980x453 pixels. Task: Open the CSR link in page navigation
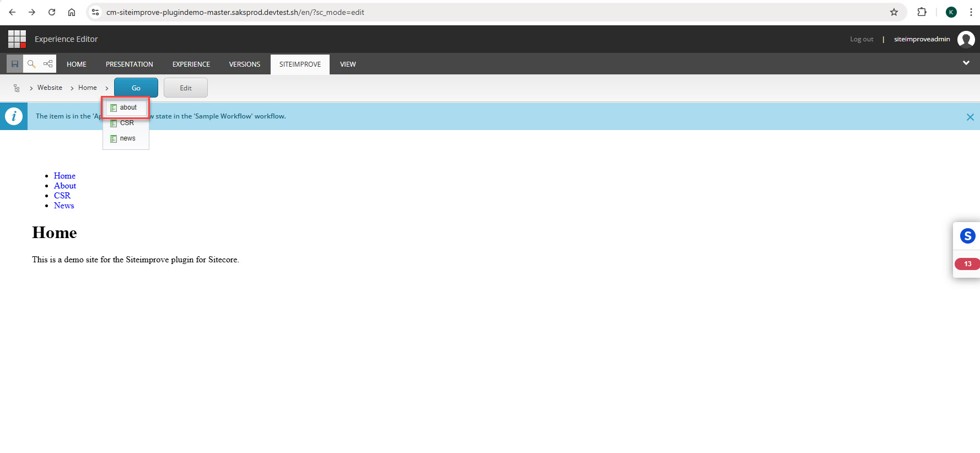coord(62,196)
